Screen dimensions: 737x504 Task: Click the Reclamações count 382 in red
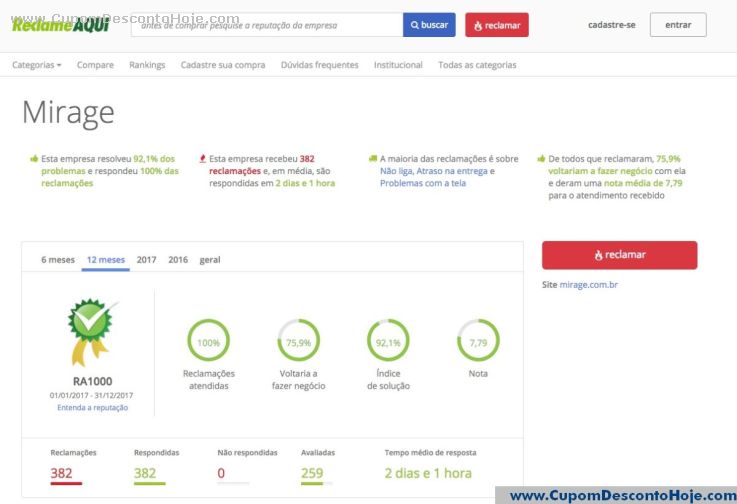coord(62,473)
